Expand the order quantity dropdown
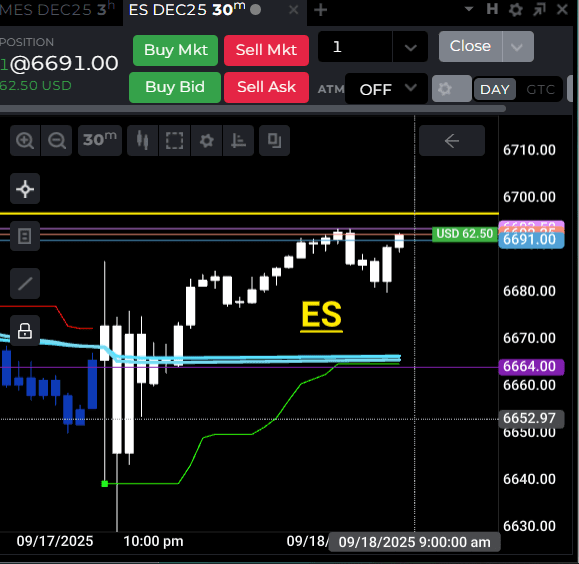Screen dimensions: 579x564 410,47
